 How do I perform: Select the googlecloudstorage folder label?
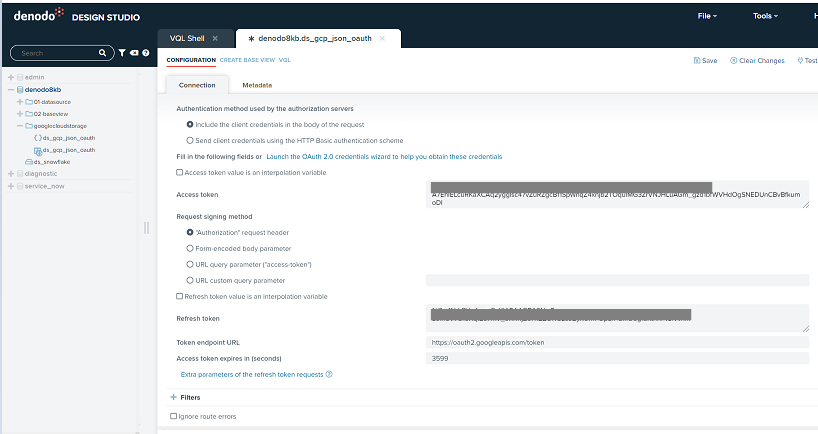pyautogui.click(x=60, y=126)
